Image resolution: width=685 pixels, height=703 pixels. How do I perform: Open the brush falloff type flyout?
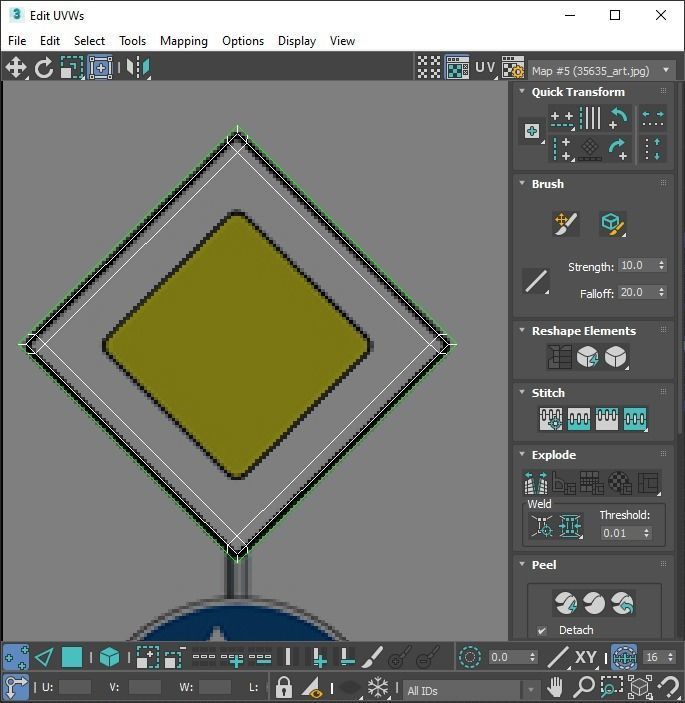(x=536, y=281)
